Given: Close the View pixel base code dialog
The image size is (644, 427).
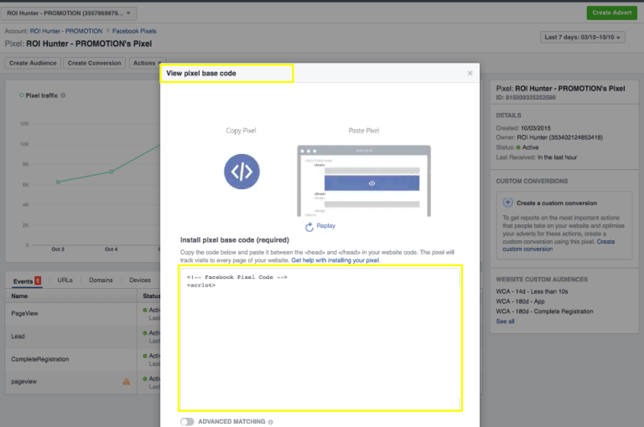Looking at the screenshot, I should point(470,73).
